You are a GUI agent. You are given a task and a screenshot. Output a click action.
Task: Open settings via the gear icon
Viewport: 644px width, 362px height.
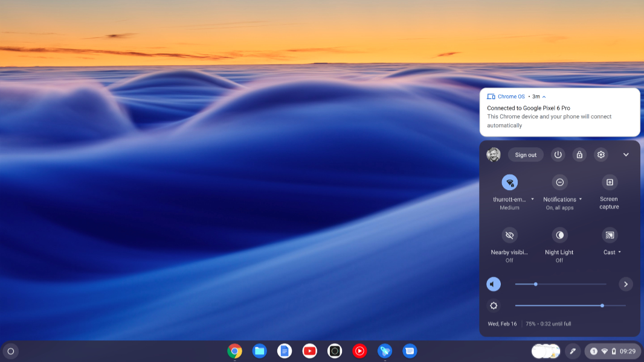[x=601, y=155]
